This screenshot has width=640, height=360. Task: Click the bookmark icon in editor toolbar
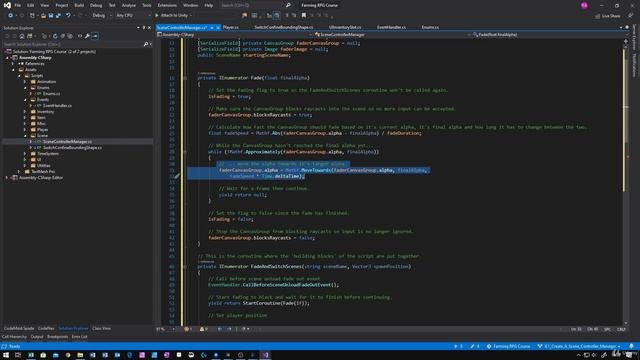pos(304,16)
